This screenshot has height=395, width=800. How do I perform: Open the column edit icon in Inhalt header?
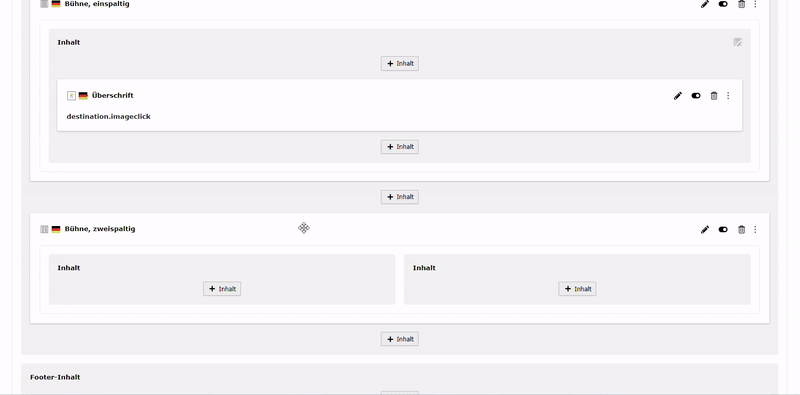point(738,42)
